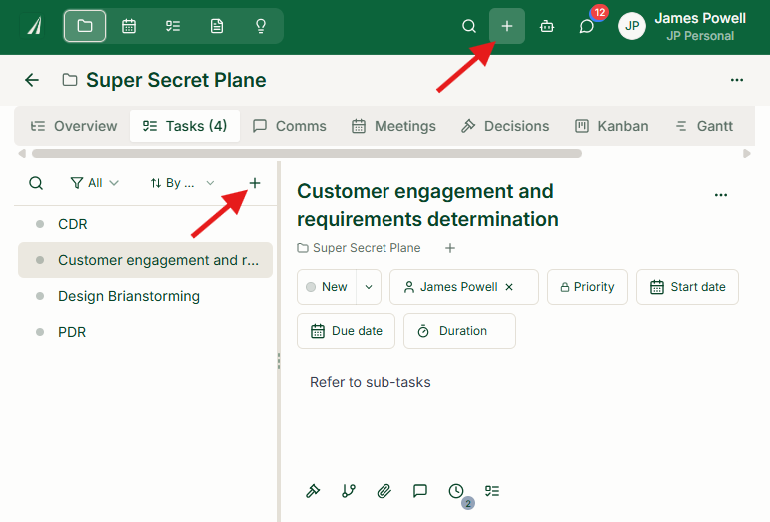Image resolution: width=770 pixels, height=522 pixels.
Task: Open the lightbulb ideas icon in top bar
Action: click(261, 26)
